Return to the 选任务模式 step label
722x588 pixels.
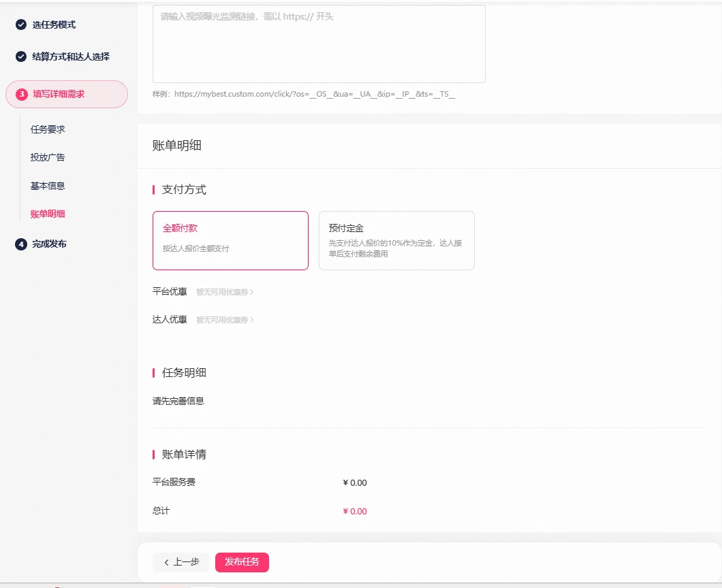(x=54, y=25)
